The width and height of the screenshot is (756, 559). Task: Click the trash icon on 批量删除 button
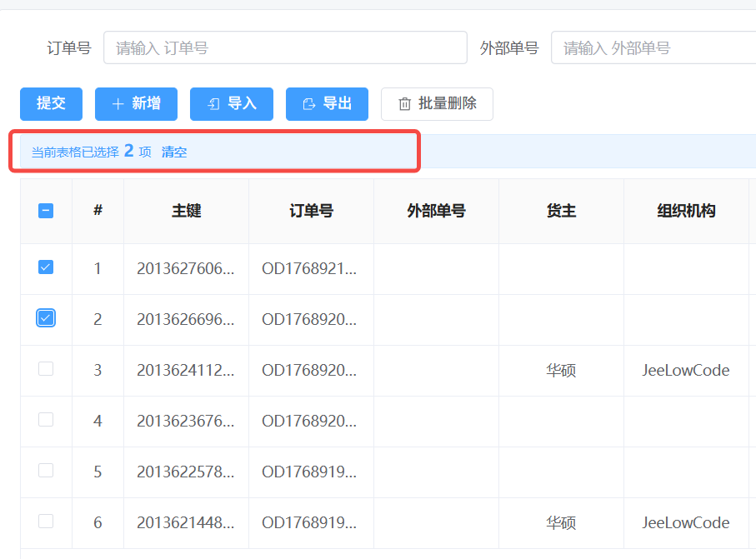tap(405, 104)
